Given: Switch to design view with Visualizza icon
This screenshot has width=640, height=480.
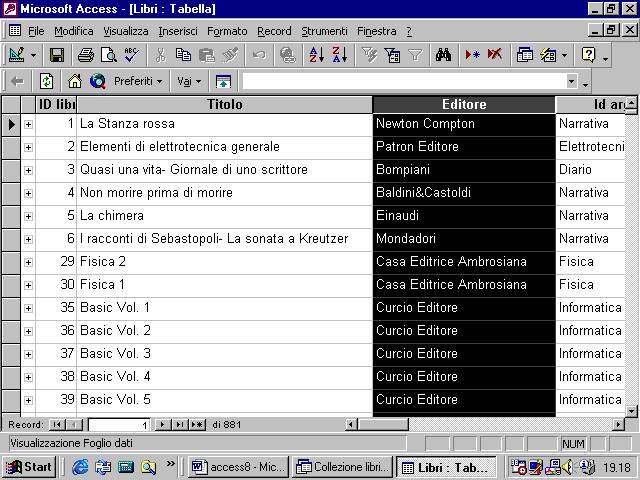Looking at the screenshot, I should 16,55.
